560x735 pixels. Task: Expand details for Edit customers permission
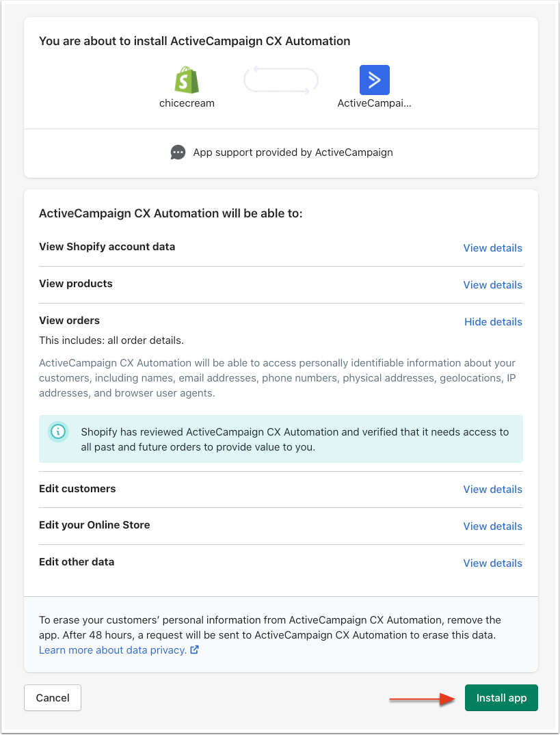coord(492,490)
